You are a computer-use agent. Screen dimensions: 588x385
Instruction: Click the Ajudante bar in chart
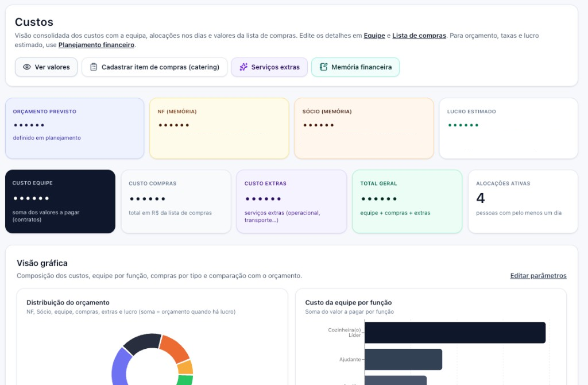[x=403, y=360]
